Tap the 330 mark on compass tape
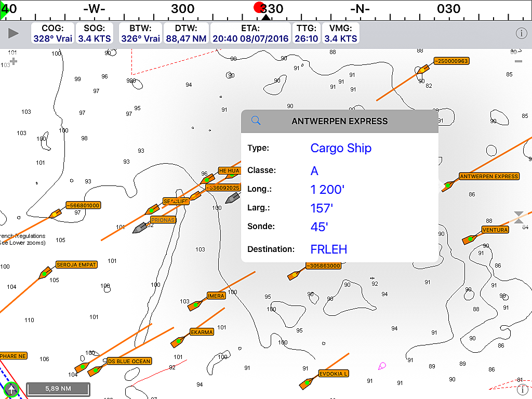532x399 pixels. click(272, 8)
